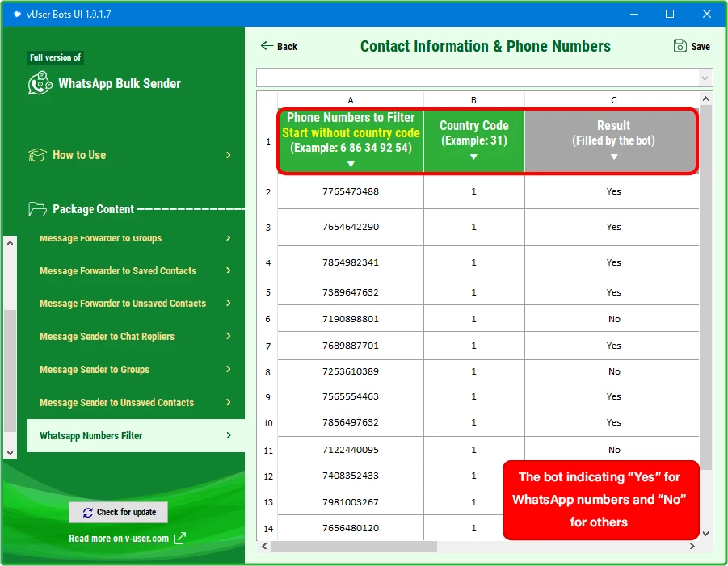
Task: Click phone number cell 7565554463
Action: (x=351, y=396)
